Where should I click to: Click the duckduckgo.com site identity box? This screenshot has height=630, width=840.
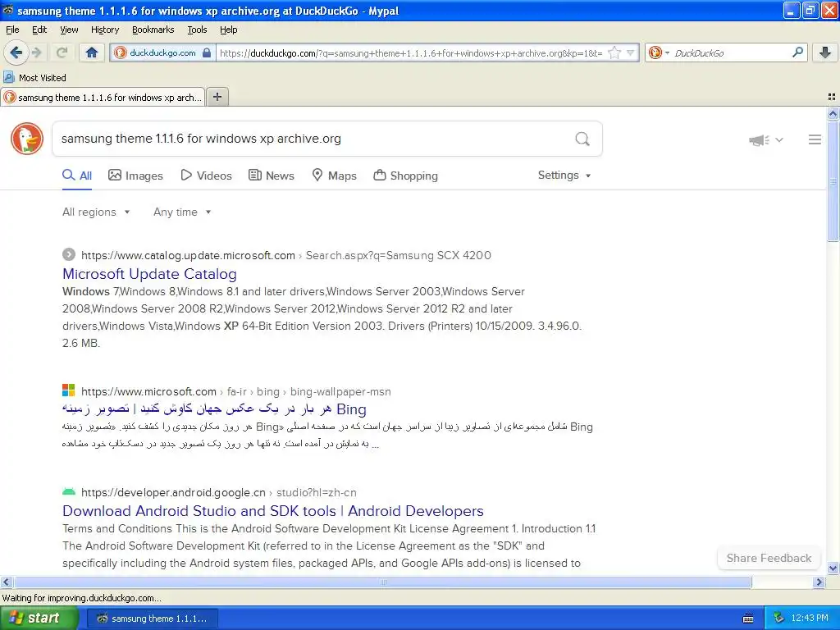[x=163, y=52]
